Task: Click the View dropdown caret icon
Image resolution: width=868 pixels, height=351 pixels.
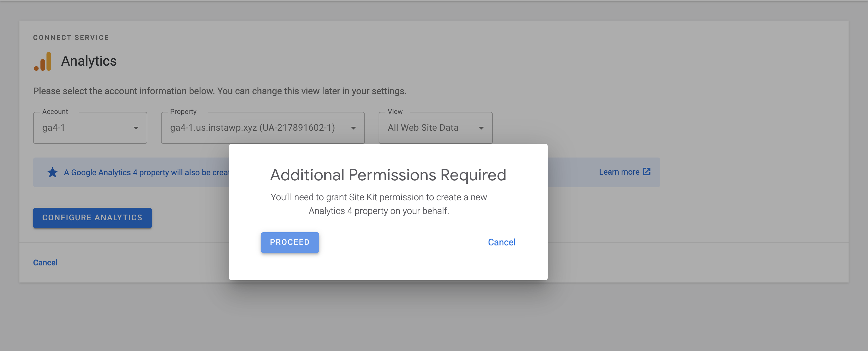Action: (x=481, y=128)
